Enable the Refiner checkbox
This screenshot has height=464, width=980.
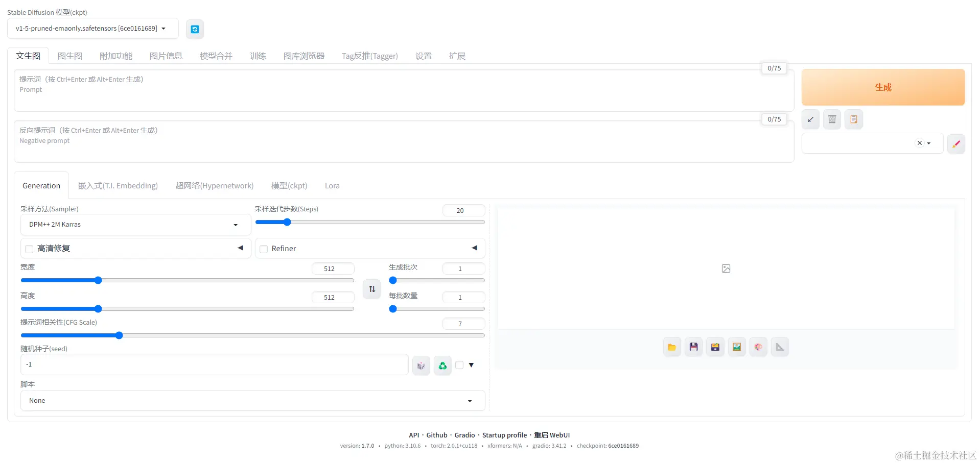(x=264, y=249)
